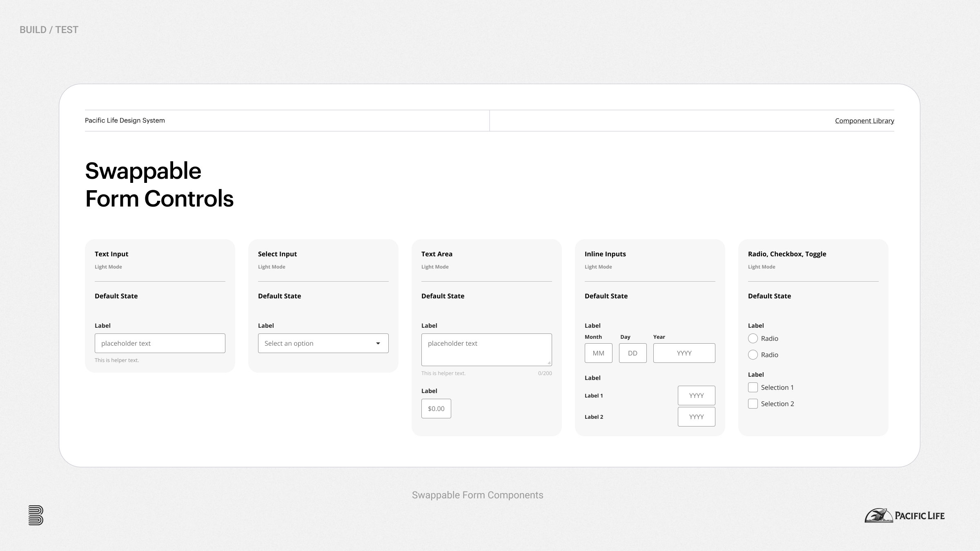Screen dimensions: 980x551
Task: Select the second Radio option
Action: 753,355
